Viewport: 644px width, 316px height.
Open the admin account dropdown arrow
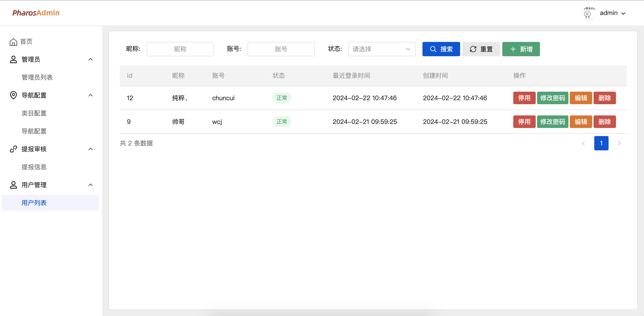click(624, 13)
